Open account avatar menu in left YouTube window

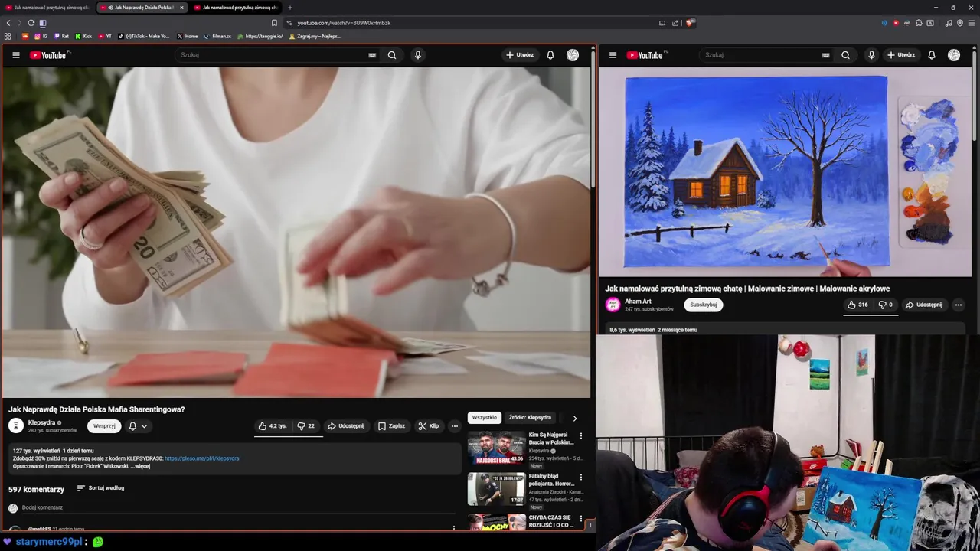tap(573, 55)
